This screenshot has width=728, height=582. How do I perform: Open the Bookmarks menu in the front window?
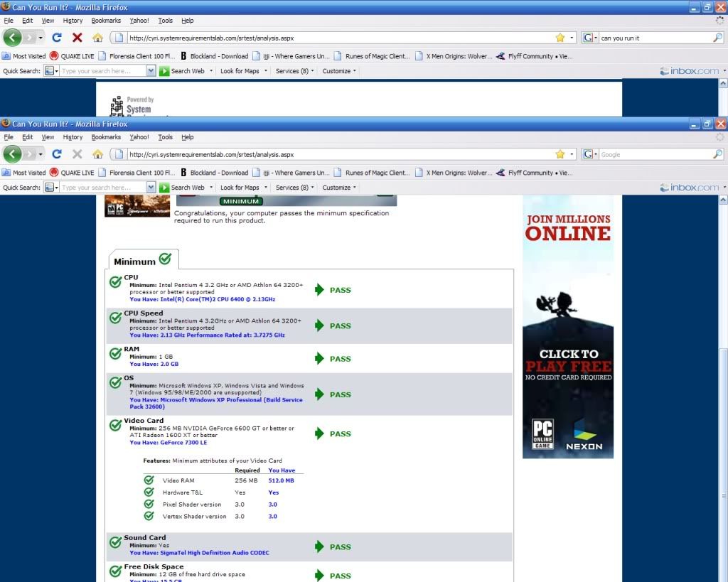(106, 137)
